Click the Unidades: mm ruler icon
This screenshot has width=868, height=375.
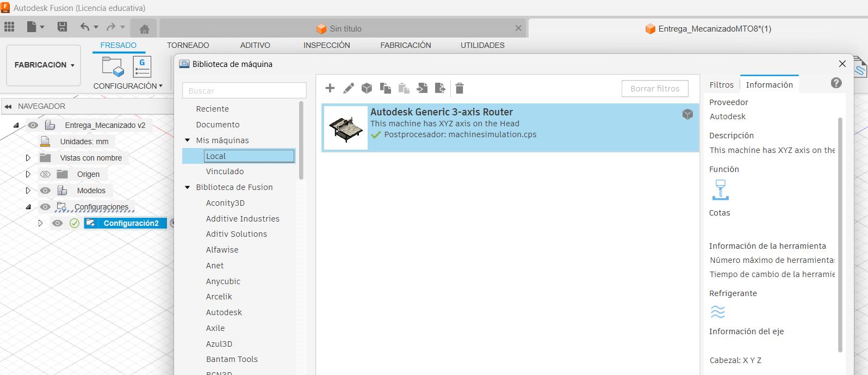coord(46,142)
